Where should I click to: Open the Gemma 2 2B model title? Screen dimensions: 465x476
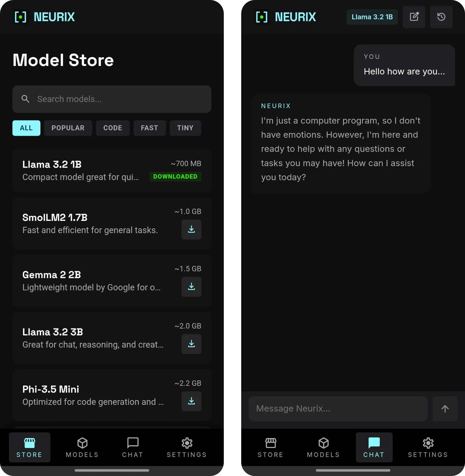coord(52,275)
